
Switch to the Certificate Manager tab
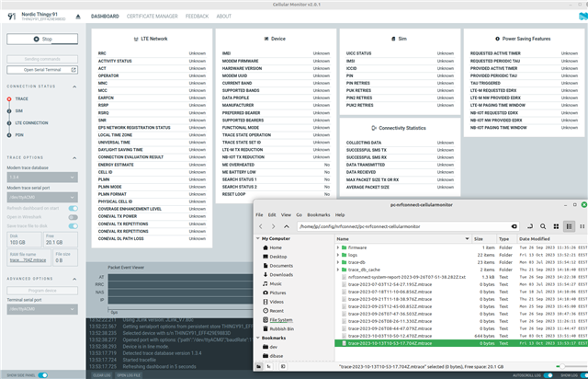pos(152,17)
